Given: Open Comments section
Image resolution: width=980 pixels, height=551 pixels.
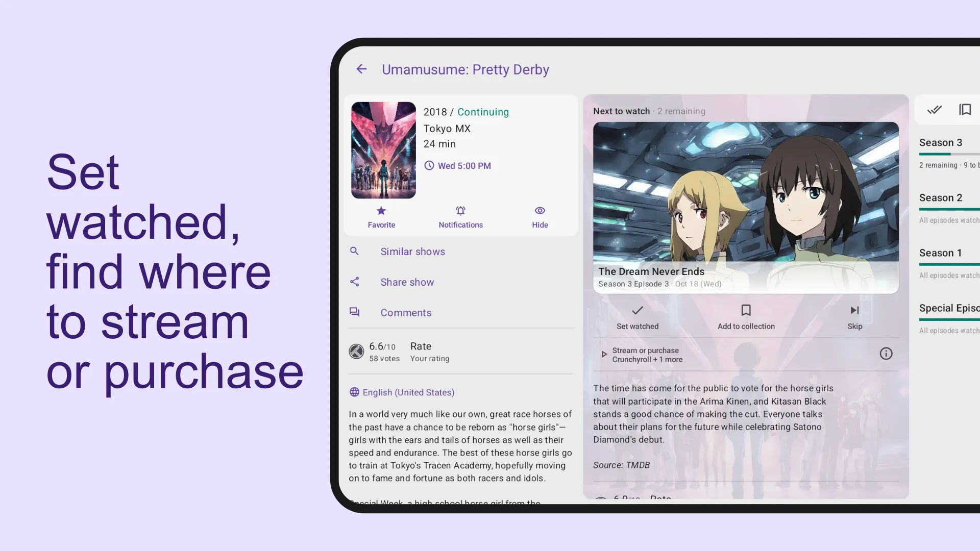Looking at the screenshot, I should click(x=406, y=312).
